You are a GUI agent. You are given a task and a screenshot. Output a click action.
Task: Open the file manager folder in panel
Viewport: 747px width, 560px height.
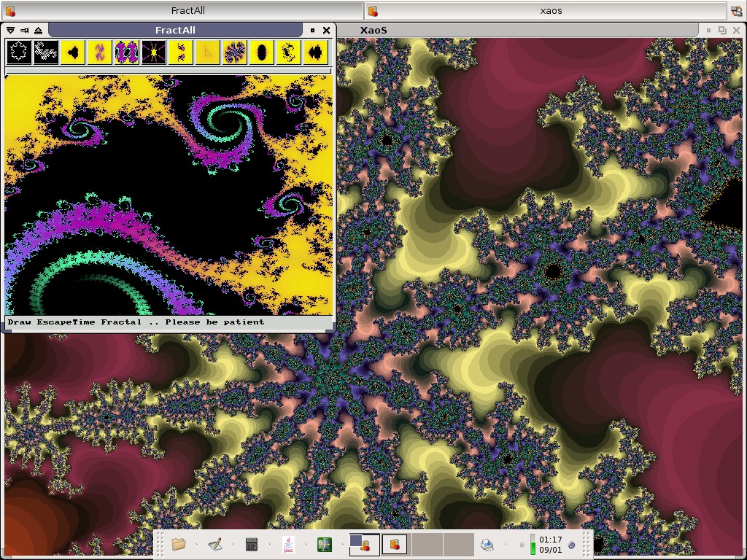pos(179,544)
